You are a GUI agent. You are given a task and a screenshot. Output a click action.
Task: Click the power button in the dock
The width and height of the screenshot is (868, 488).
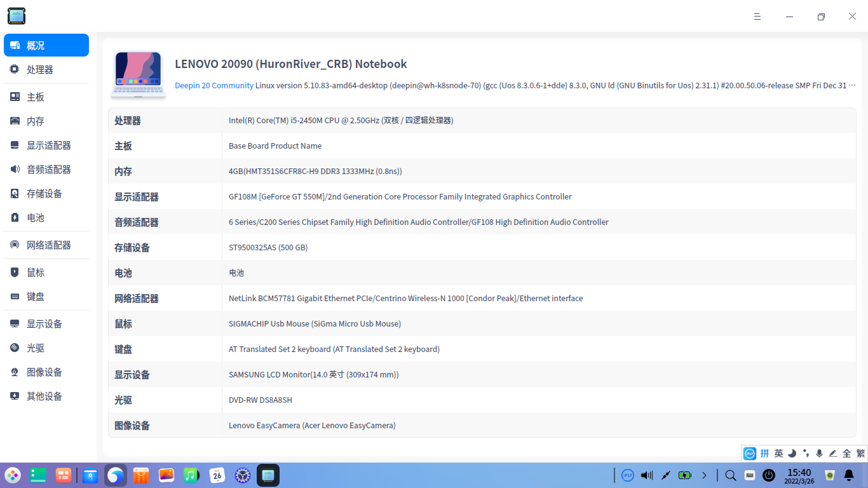[x=769, y=475]
